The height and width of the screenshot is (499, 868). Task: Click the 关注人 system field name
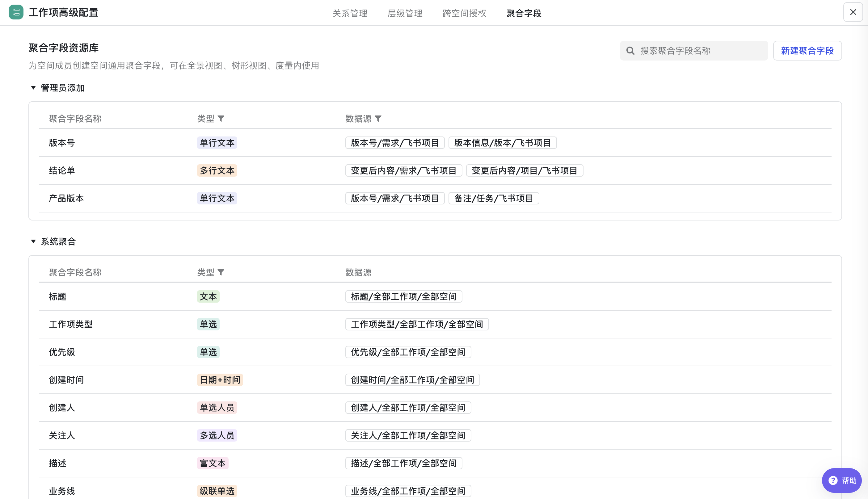[x=62, y=435]
